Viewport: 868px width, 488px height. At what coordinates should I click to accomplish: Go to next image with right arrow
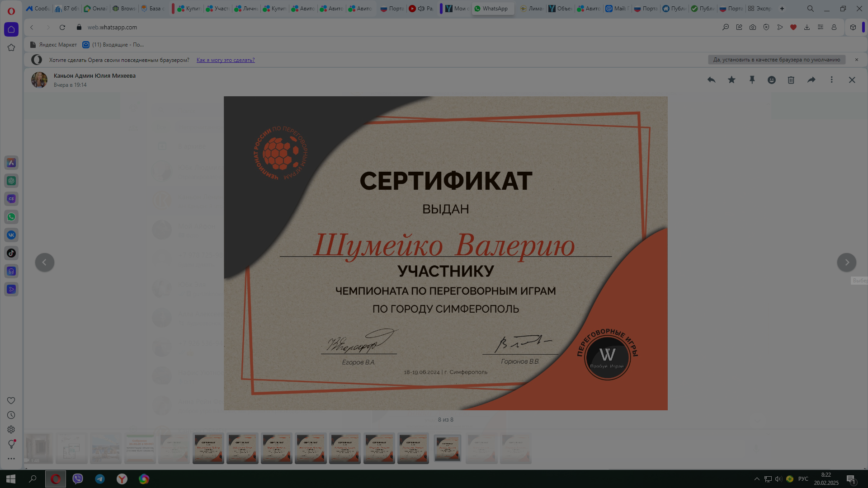846,262
